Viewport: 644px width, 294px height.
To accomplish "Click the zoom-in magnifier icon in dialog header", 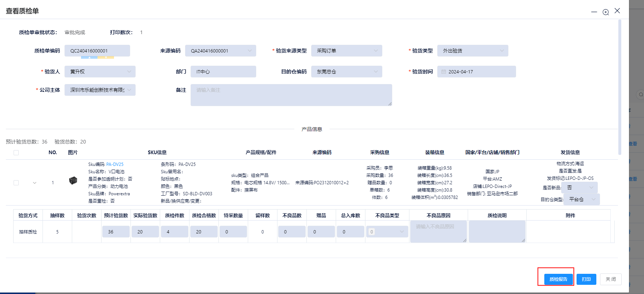I will tap(606, 12).
